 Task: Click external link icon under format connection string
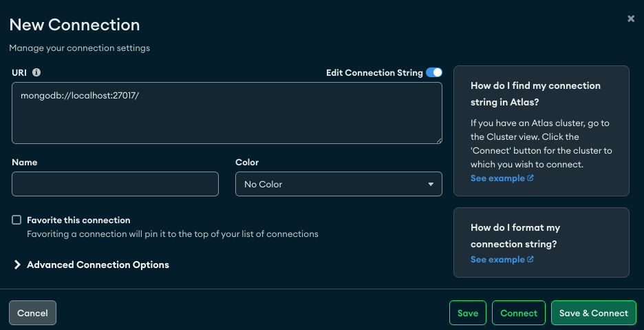[530, 260]
